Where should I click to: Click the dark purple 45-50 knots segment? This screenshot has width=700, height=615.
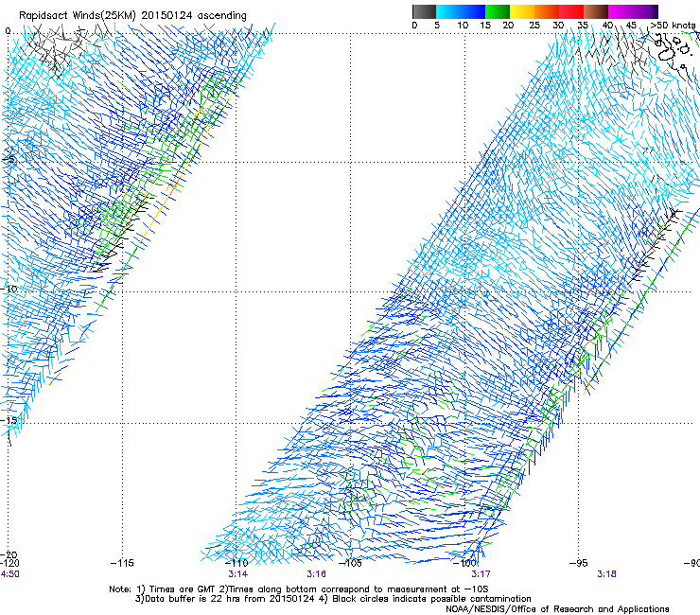(645, 11)
